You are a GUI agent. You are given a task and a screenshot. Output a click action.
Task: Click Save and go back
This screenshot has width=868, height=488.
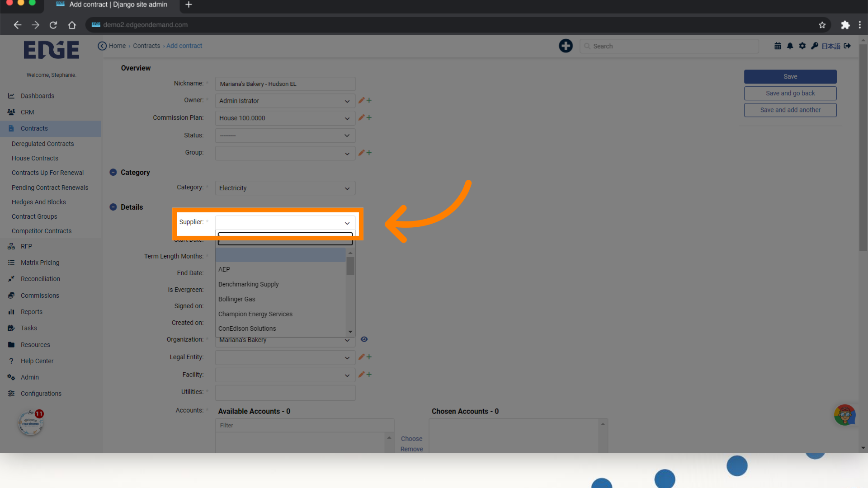point(790,93)
